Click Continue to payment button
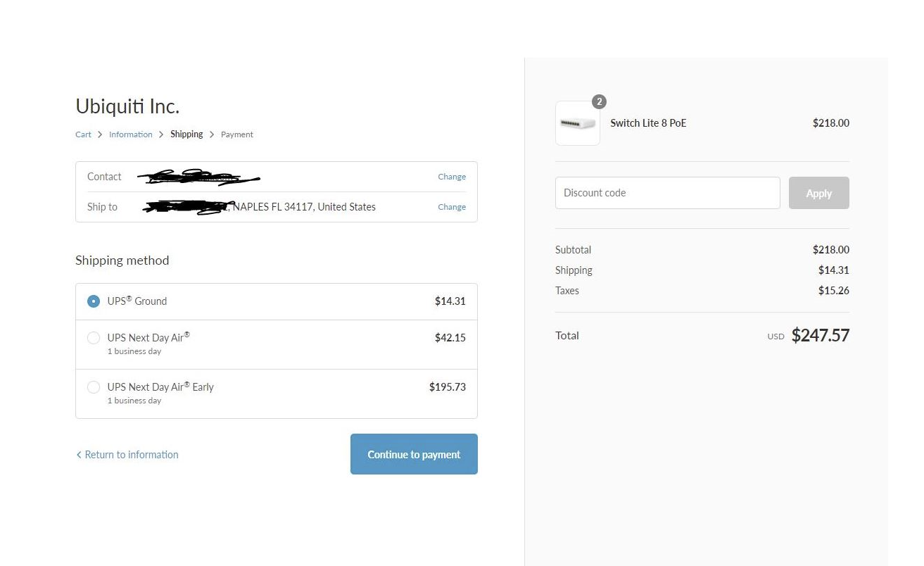924x566 pixels. [414, 454]
